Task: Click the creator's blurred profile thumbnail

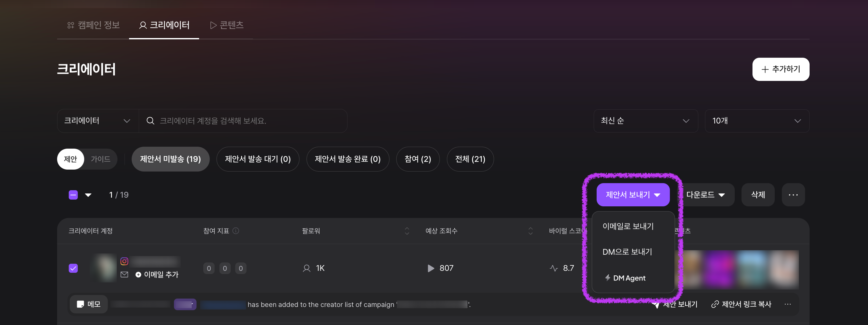Action: (x=105, y=268)
